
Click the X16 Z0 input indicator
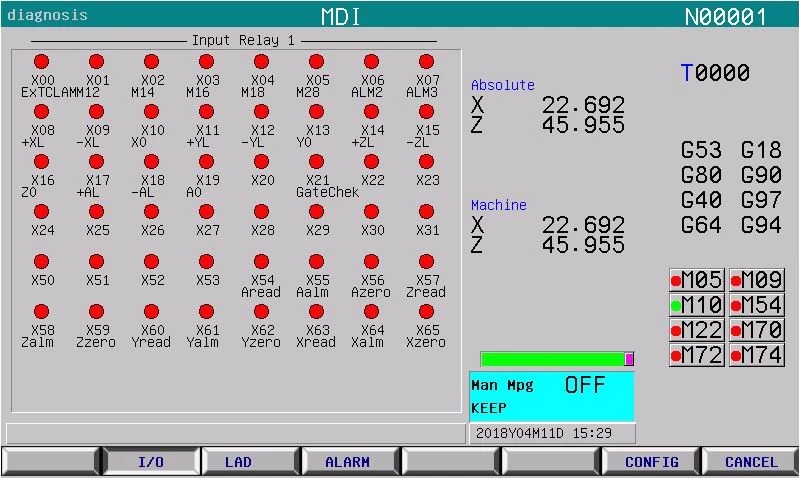(x=42, y=162)
